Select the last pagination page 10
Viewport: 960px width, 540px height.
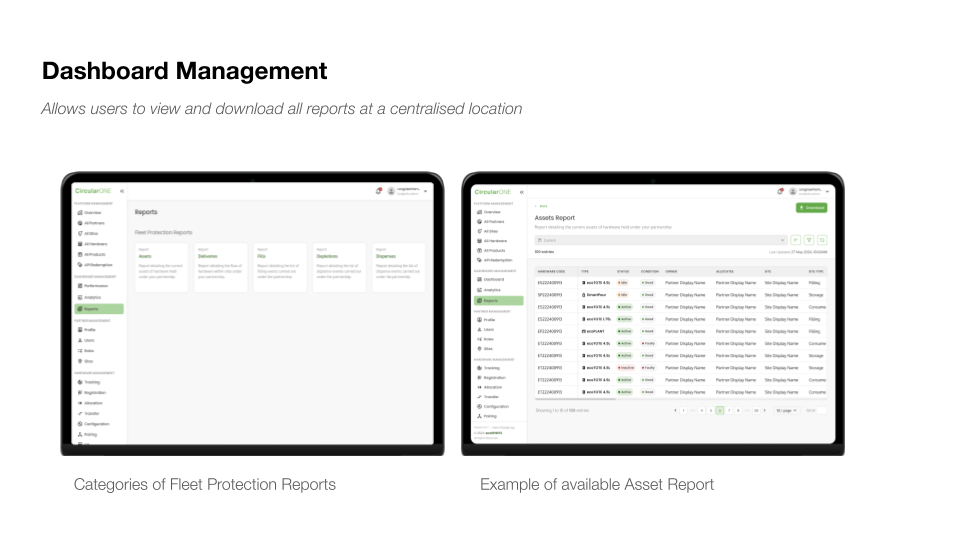(756, 410)
